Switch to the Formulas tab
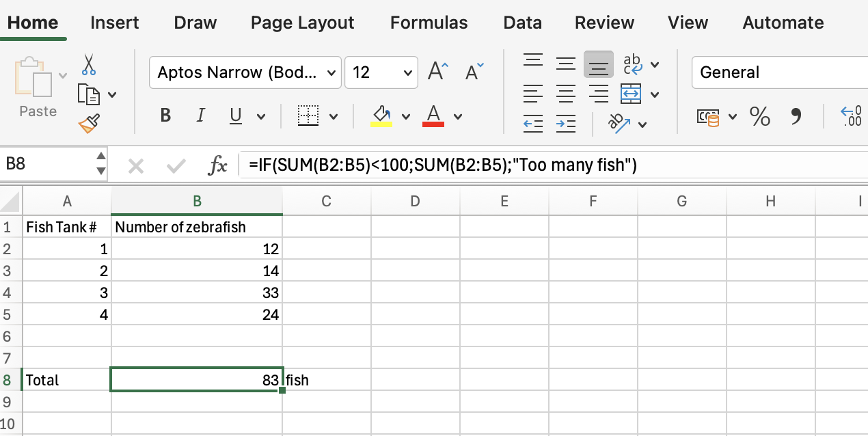The height and width of the screenshot is (436, 868). (x=429, y=23)
